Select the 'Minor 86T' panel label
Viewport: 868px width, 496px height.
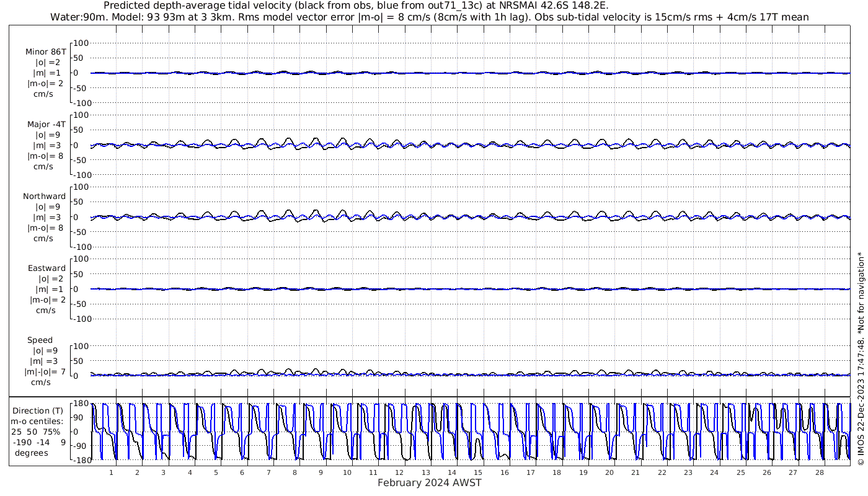[x=46, y=52]
